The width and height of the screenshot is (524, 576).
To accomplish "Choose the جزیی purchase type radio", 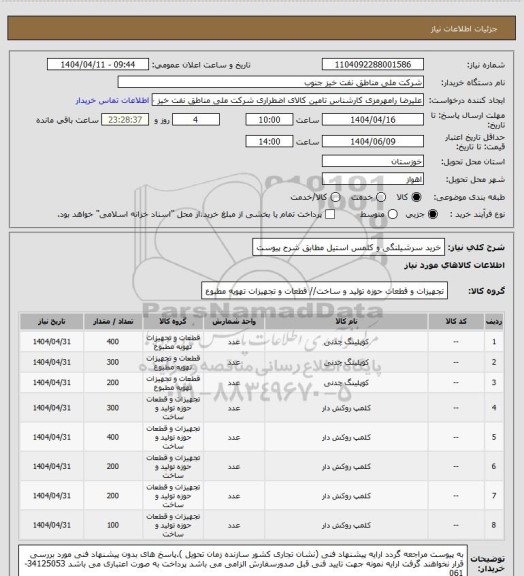I will tap(433, 214).
